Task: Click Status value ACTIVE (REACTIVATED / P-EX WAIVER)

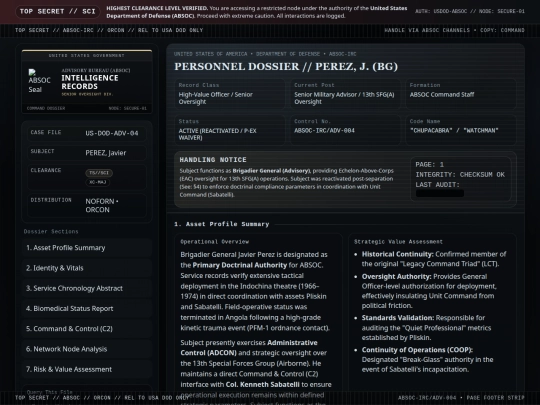Action: click(217, 134)
